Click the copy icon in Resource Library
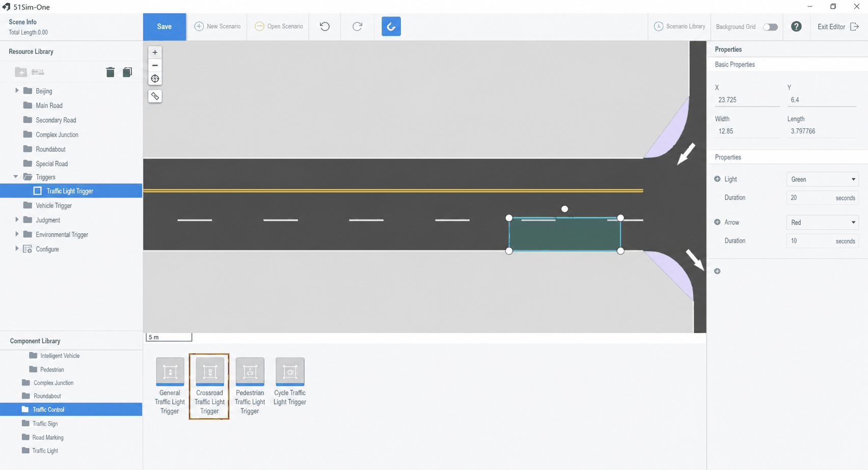Viewport: 868px width, 470px height. 127,72
